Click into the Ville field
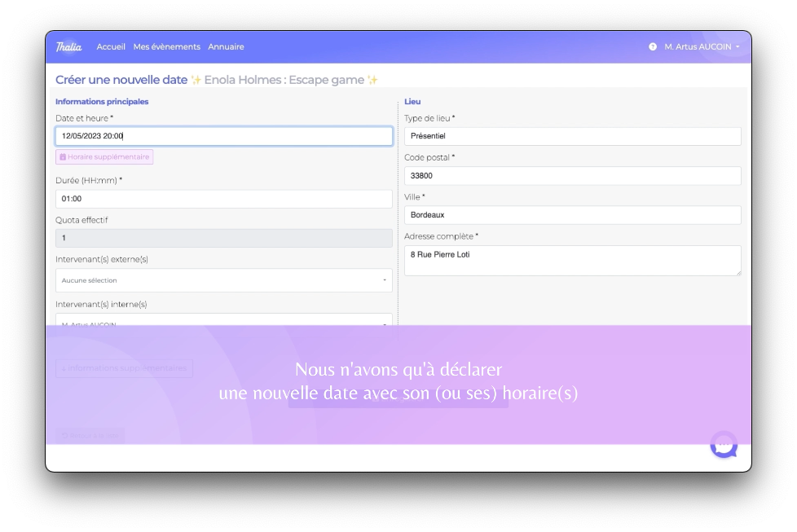 coord(572,215)
